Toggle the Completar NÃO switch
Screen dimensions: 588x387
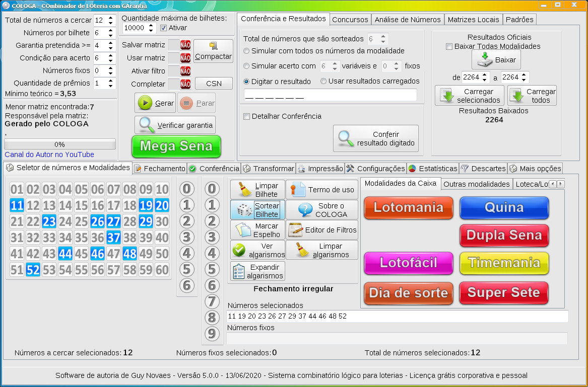click(180, 84)
